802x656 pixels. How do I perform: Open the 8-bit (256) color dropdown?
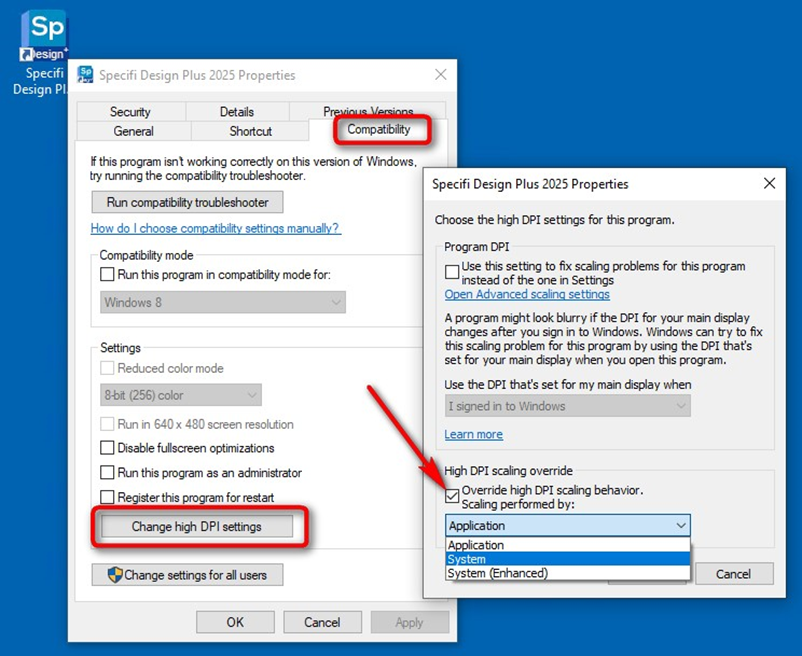point(181,395)
